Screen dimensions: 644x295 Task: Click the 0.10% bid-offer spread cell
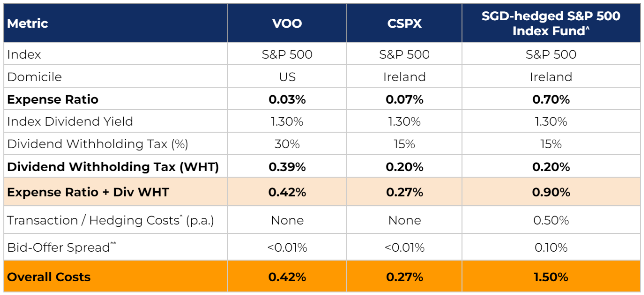551,247
